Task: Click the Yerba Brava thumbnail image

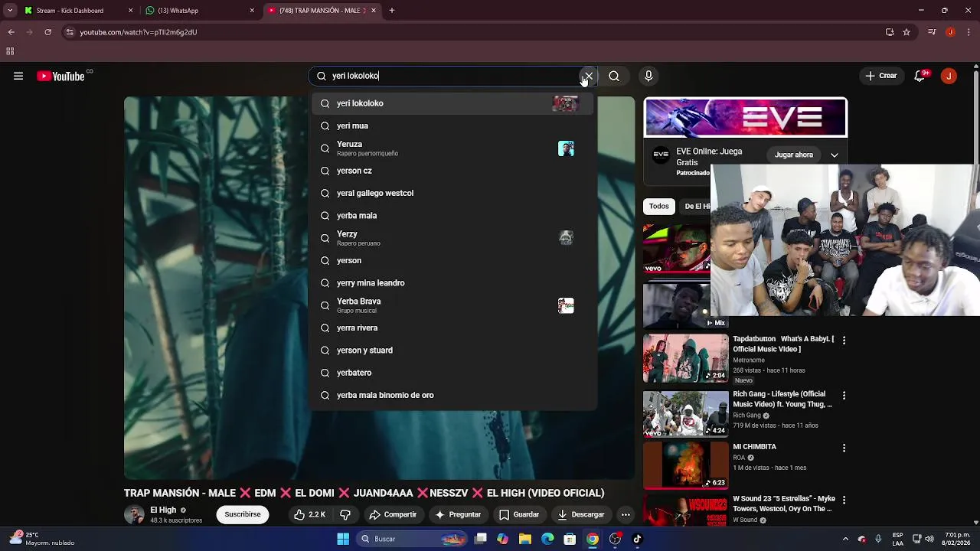Action: click(x=566, y=305)
